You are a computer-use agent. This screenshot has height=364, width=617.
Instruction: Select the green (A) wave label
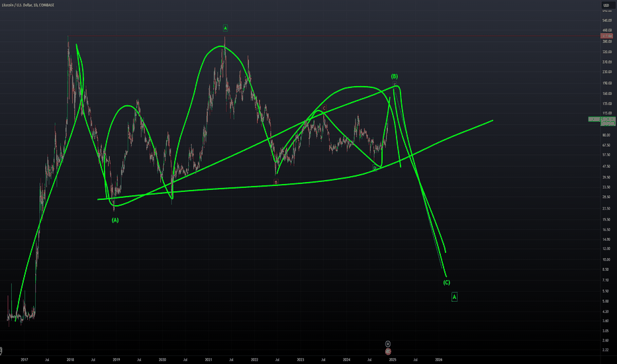click(x=115, y=220)
